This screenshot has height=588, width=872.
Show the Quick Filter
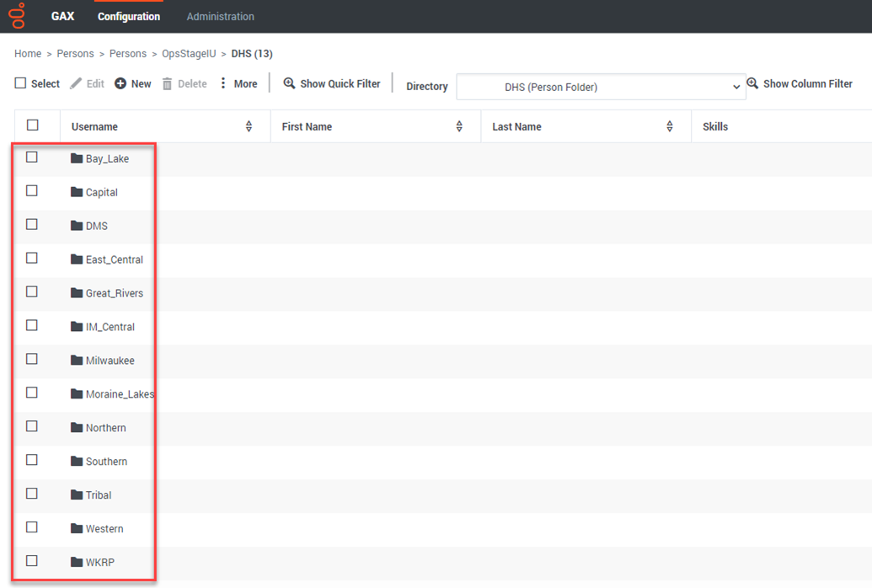coord(332,83)
